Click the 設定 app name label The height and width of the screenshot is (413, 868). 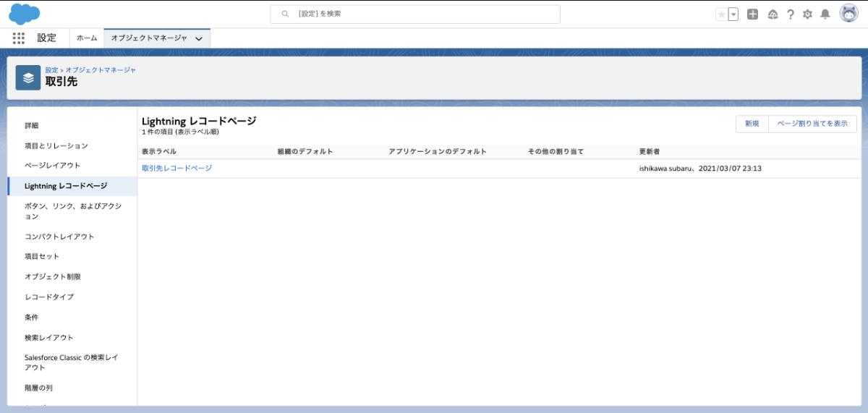(x=47, y=38)
